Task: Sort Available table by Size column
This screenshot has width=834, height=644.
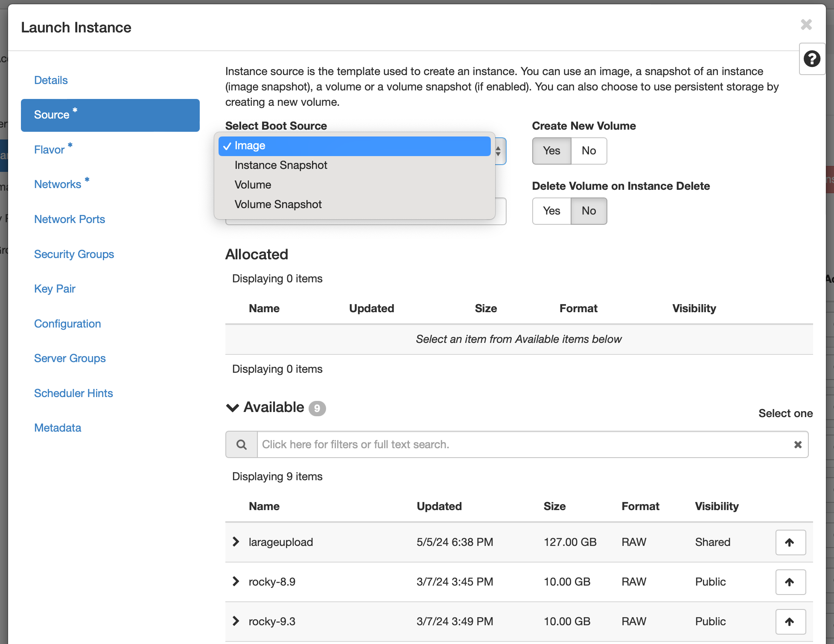Action: click(x=554, y=506)
